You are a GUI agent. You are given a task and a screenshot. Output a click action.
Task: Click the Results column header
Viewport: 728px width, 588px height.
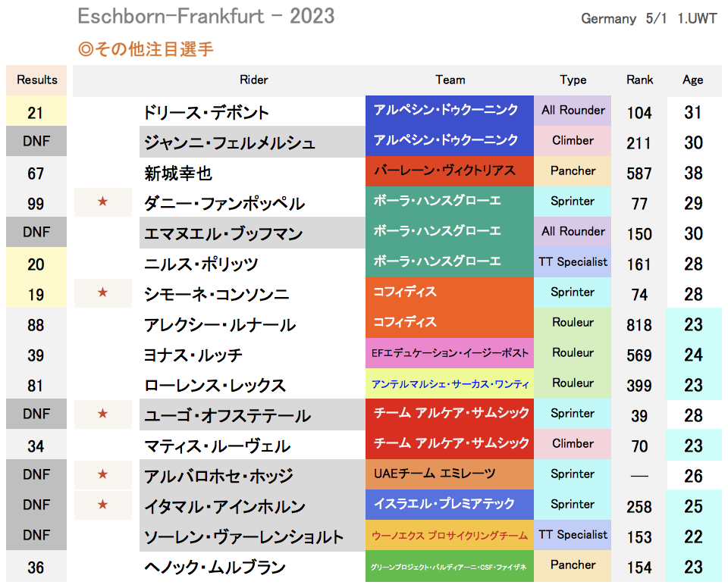(36, 80)
